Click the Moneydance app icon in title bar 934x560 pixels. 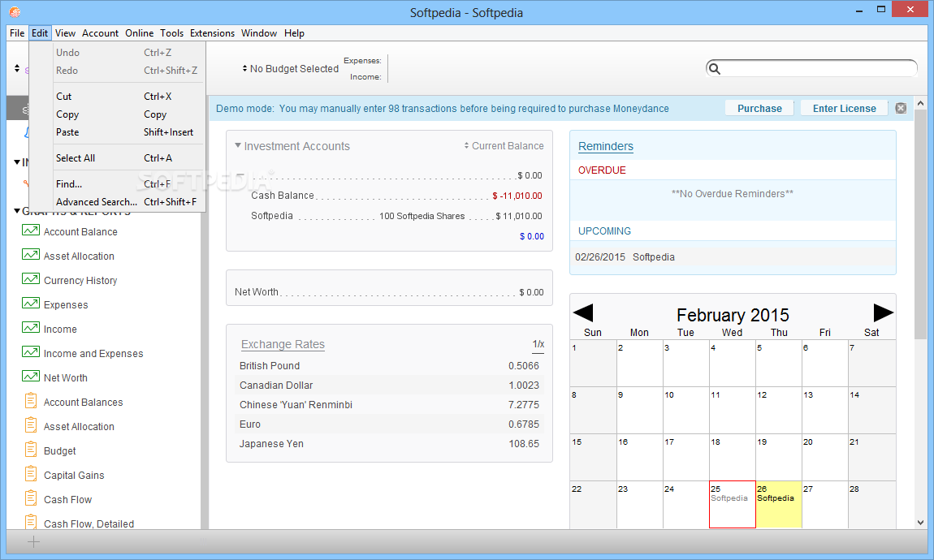coord(15,12)
